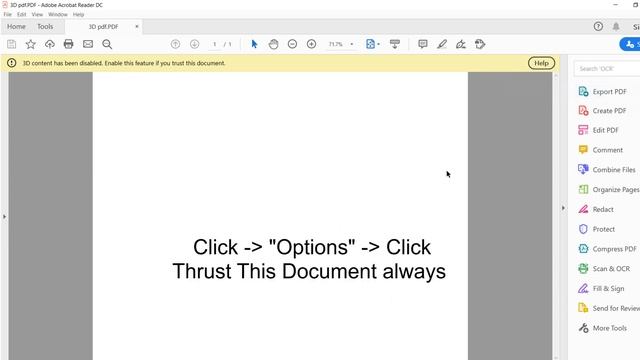Activate the Hand pan tool
This screenshot has height=360, width=640.
pyautogui.click(x=273, y=44)
